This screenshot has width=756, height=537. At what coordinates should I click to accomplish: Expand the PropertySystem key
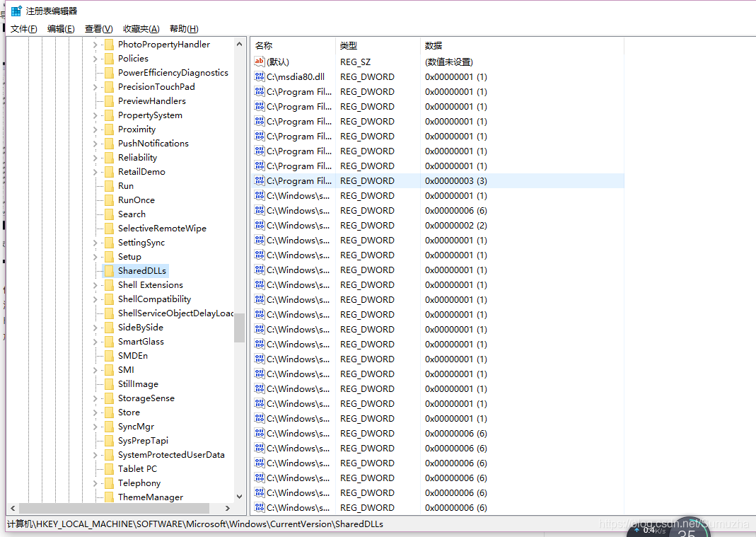[95, 116]
